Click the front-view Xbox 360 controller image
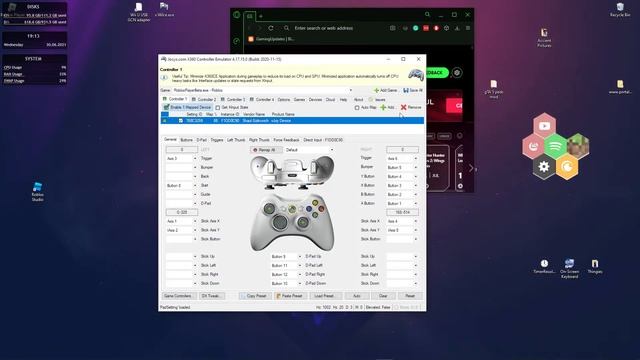The width and height of the screenshot is (640, 360). pos(292,223)
